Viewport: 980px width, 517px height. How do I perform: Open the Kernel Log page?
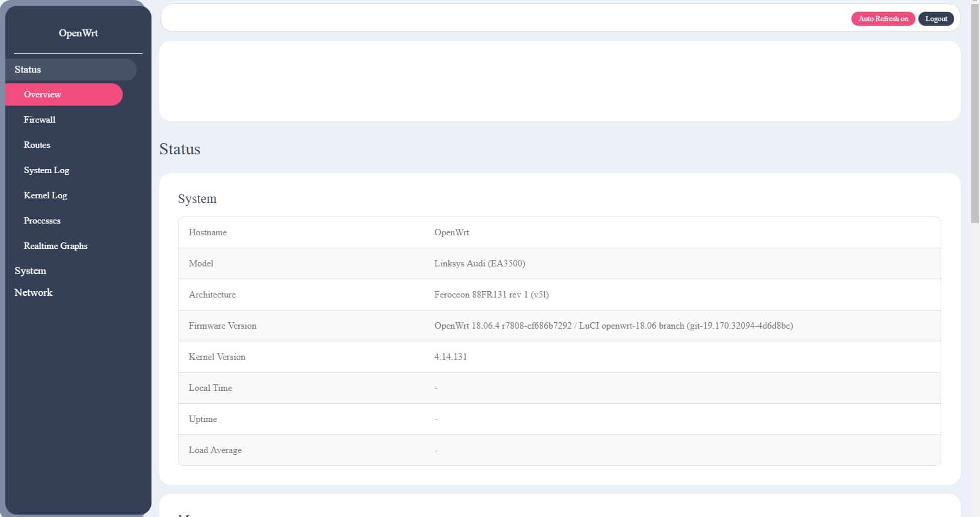click(45, 195)
